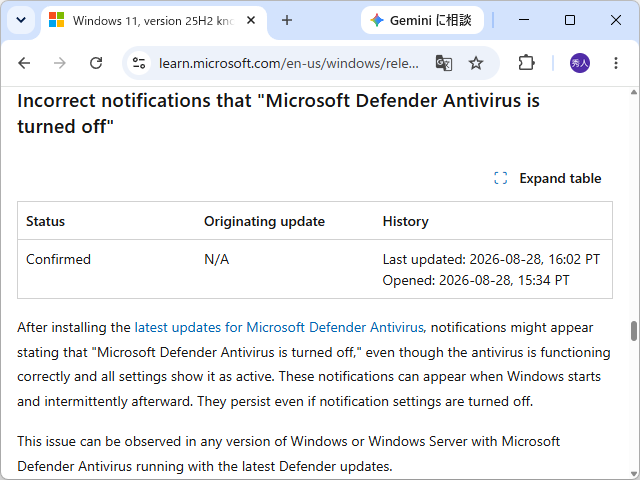Go forward with the forward arrow
This screenshot has height=480, width=640.
pos(60,63)
